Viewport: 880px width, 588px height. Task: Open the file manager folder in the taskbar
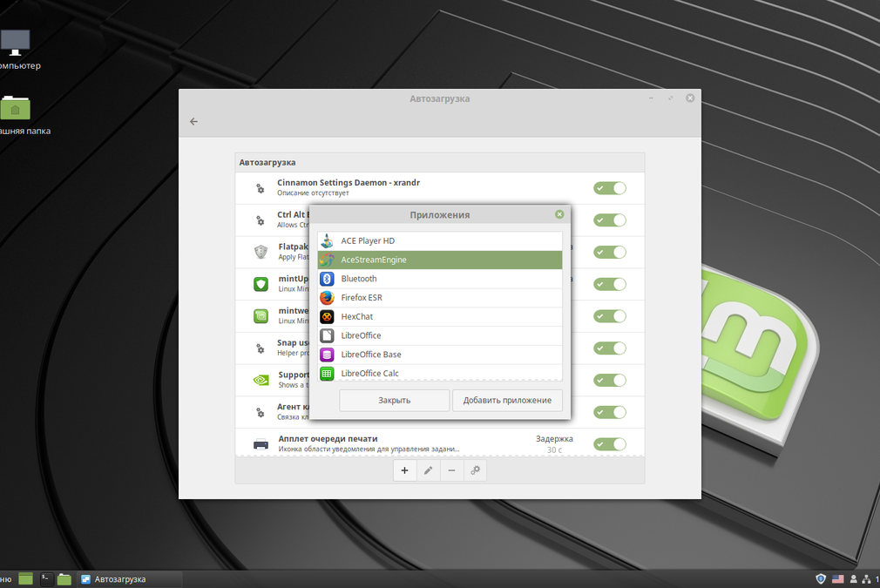[x=64, y=579]
